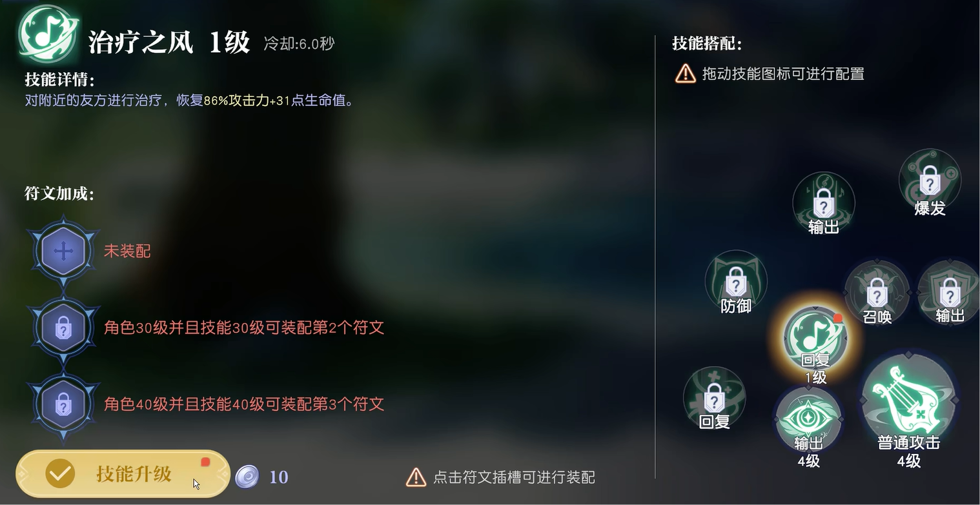Select the highlighted 回复 1级 skill icon
Image resolution: width=980 pixels, height=505 pixels.
[815, 338]
